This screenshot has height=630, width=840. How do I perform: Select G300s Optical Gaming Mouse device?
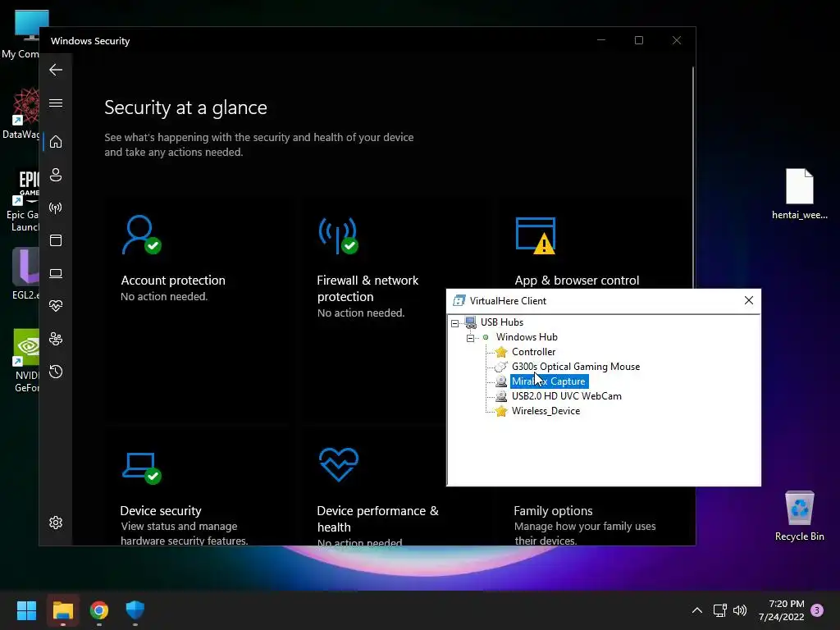(x=576, y=367)
